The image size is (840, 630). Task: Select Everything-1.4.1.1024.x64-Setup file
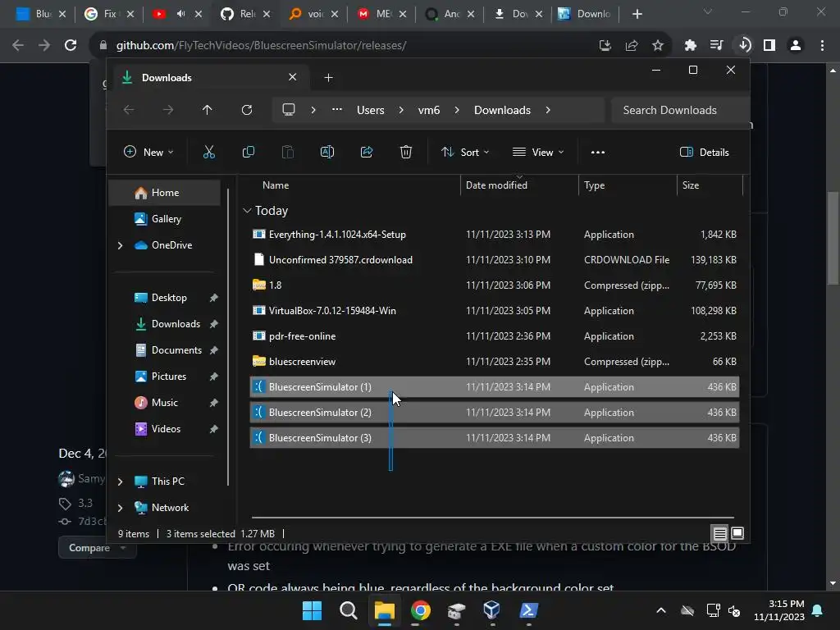tap(494, 235)
